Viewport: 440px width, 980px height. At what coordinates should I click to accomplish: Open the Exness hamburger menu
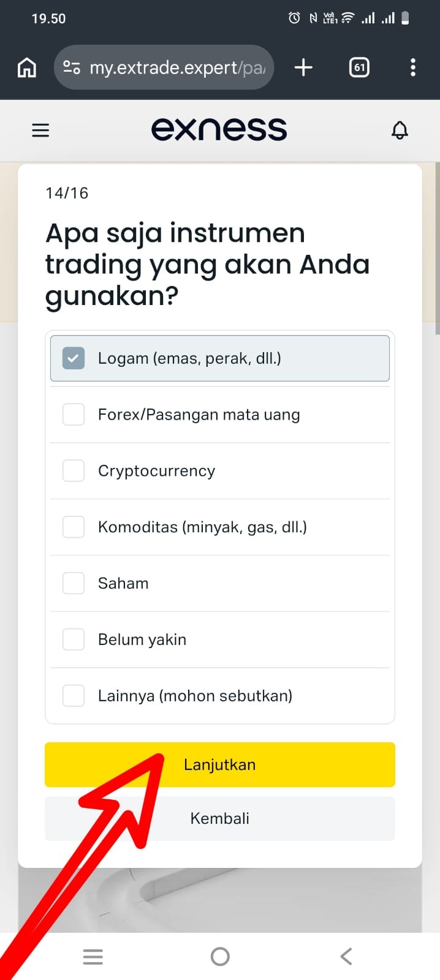click(40, 130)
